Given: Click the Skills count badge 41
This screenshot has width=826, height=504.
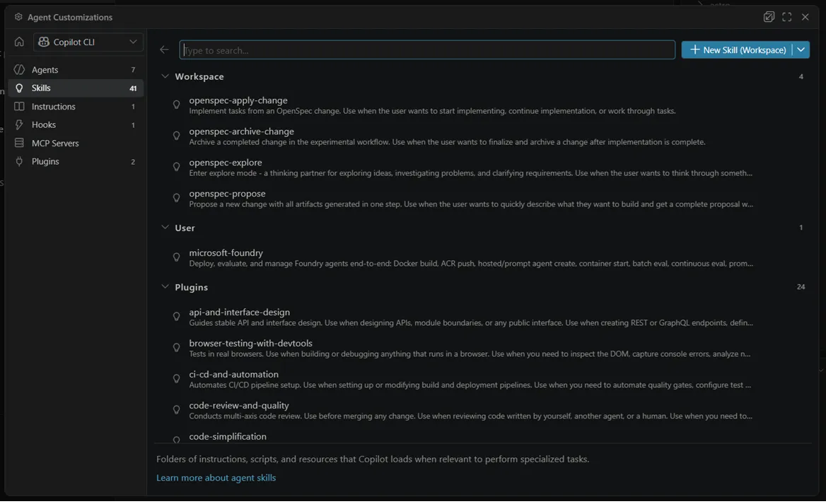Looking at the screenshot, I should (133, 88).
